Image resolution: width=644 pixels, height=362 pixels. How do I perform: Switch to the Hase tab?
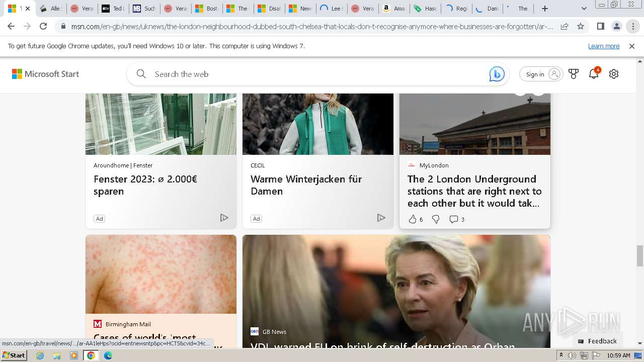click(x=424, y=9)
